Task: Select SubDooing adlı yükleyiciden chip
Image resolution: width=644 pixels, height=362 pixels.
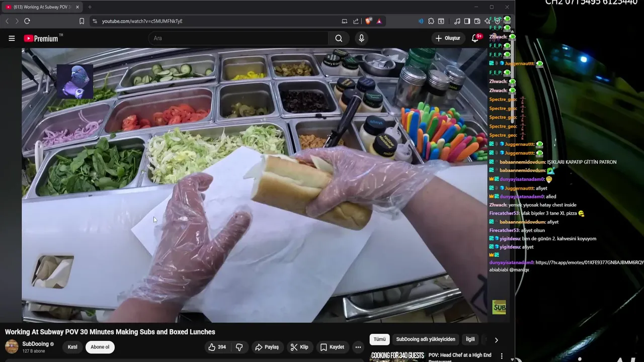Action: 426,339
